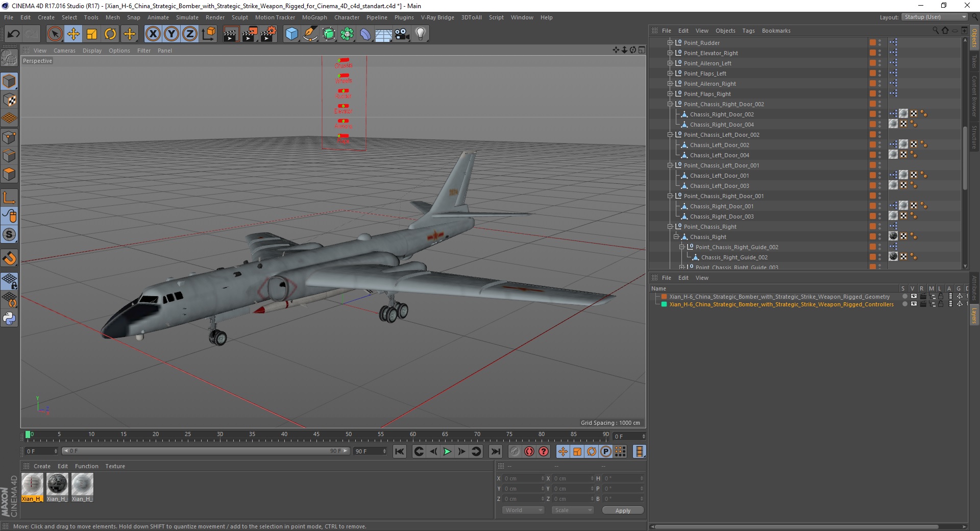Toggle coordinate system icon

(x=208, y=34)
